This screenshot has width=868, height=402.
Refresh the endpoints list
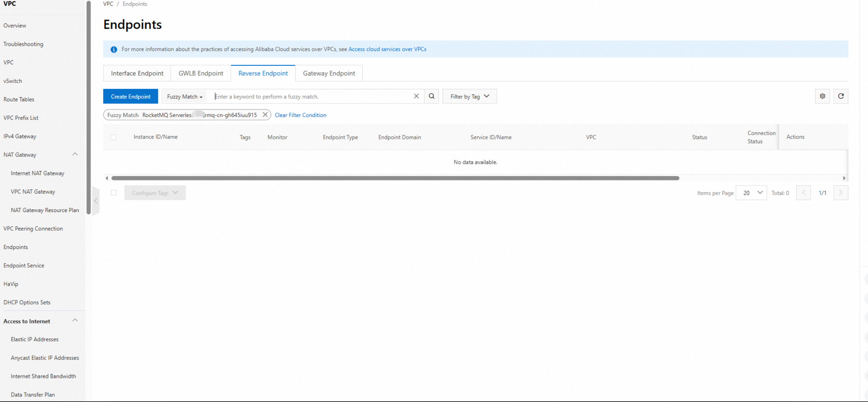click(841, 96)
